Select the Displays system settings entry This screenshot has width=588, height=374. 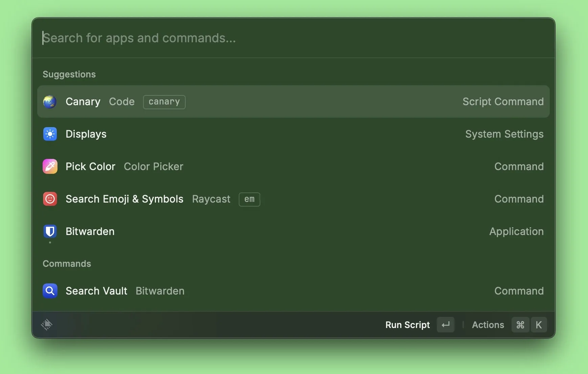tap(293, 134)
